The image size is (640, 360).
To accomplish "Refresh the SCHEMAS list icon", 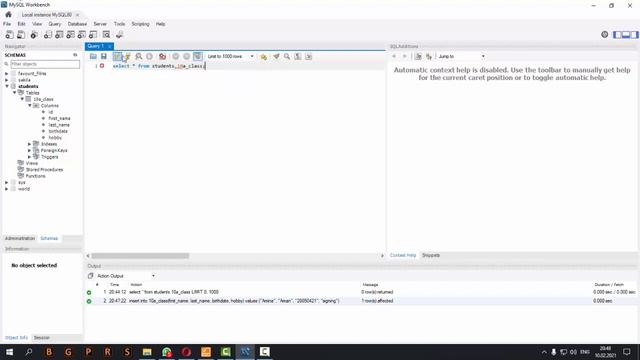I will pos(75,55).
